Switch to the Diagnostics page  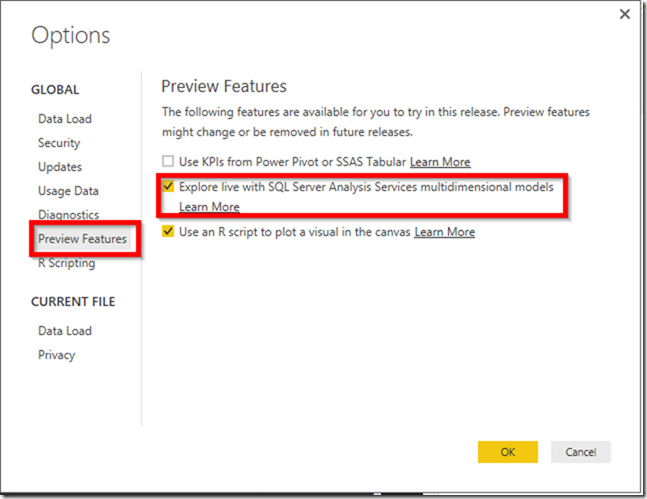click(x=68, y=215)
